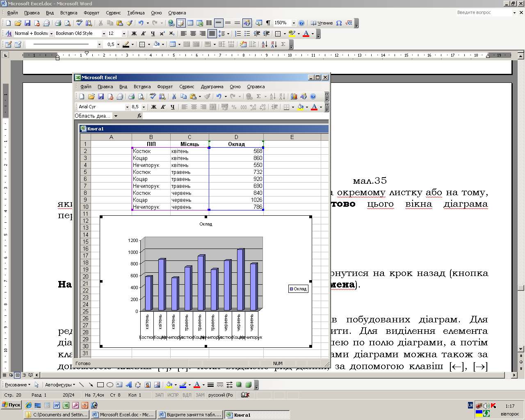Screen dimensions: 525x420
Task: Click Save icon in Excel toolbar
Action: 101,96
